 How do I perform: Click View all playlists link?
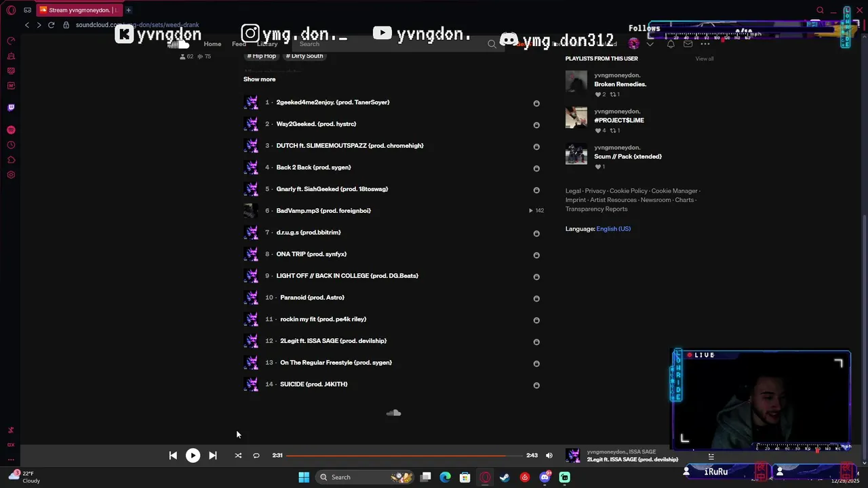pyautogui.click(x=705, y=59)
